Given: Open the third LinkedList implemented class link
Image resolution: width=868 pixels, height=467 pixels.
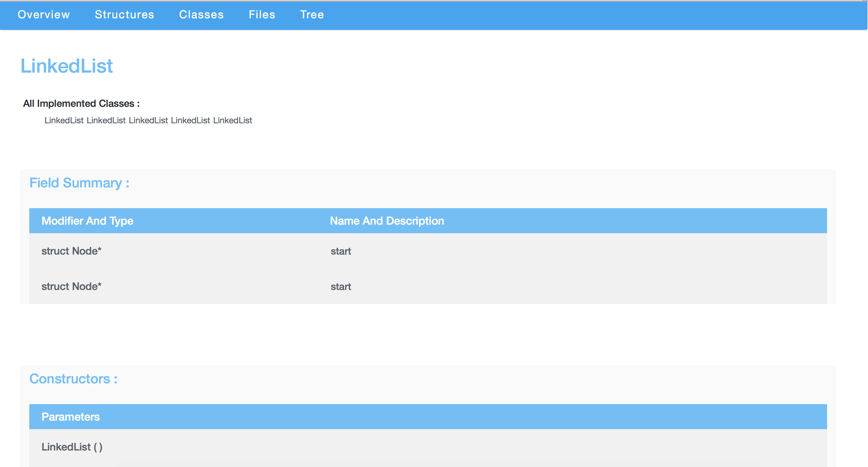Looking at the screenshot, I should click(148, 120).
